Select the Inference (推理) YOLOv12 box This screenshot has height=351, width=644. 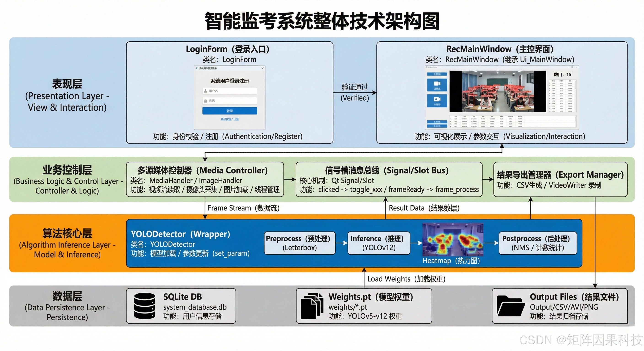coord(379,243)
